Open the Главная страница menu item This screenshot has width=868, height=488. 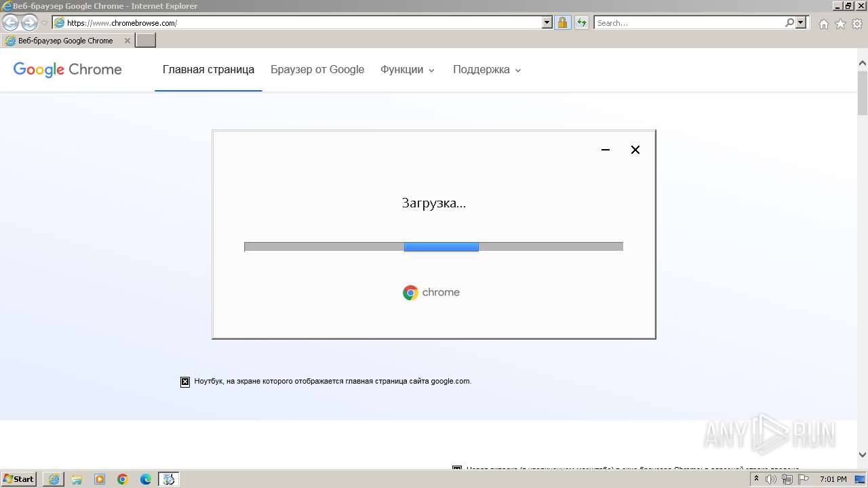click(x=208, y=69)
